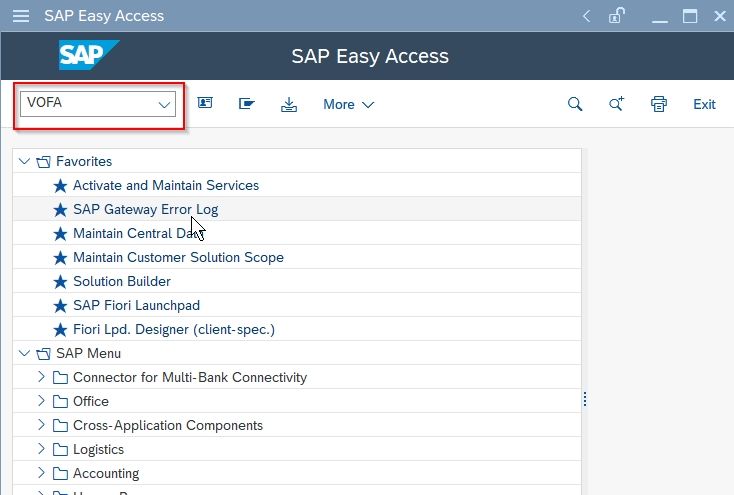
Task: Click the back arrow in title bar
Action: click(x=586, y=16)
